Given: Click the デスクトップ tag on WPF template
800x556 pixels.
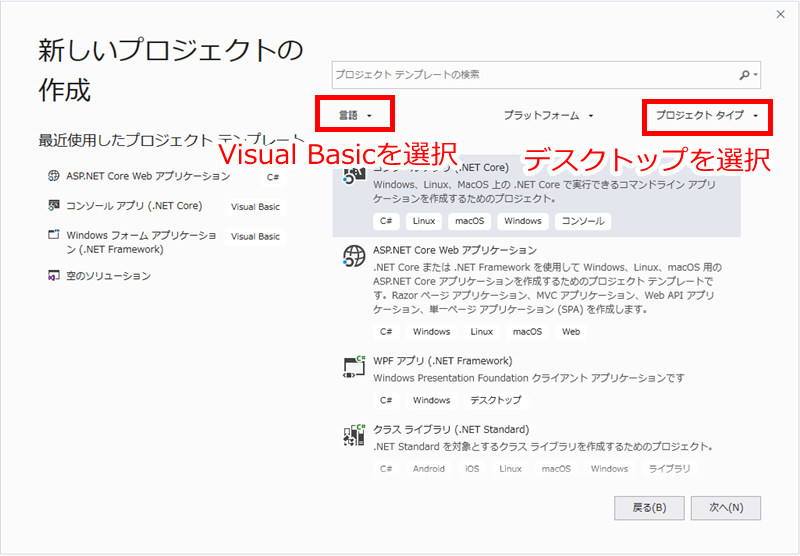Looking at the screenshot, I should tap(495, 400).
